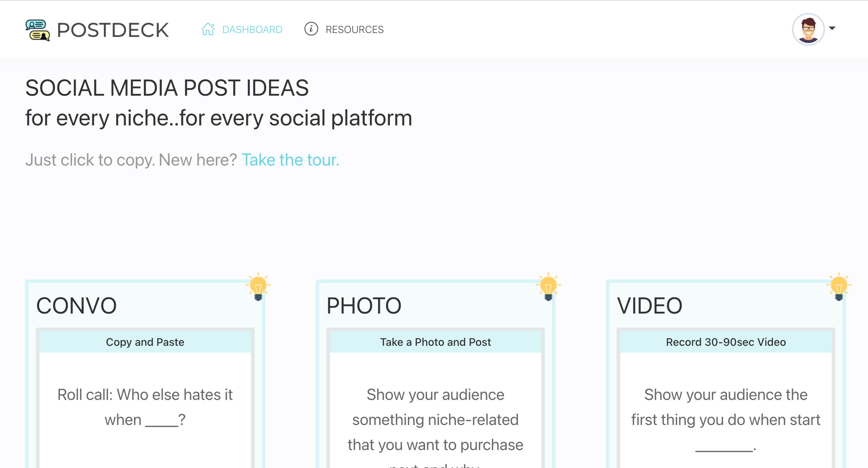The height and width of the screenshot is (468, 868).
Task: Click the 'Copy and Paste' card header
Action: (145, 342)
